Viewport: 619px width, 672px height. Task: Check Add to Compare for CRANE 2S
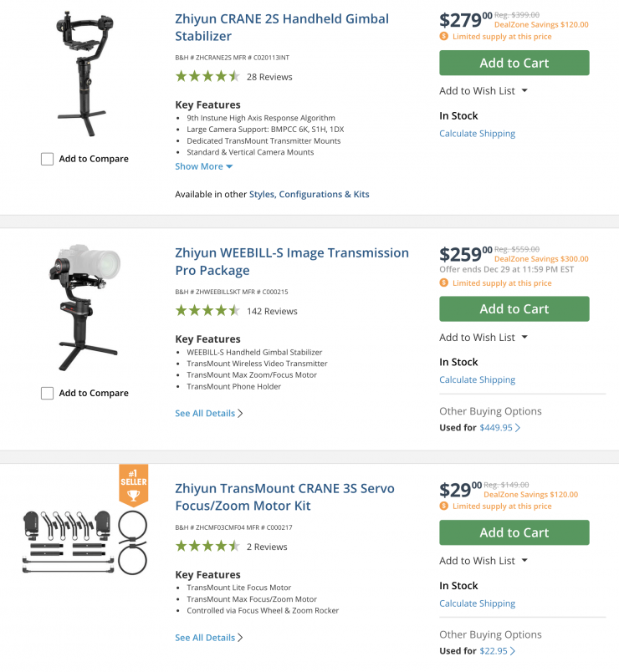tap(48, 159)
